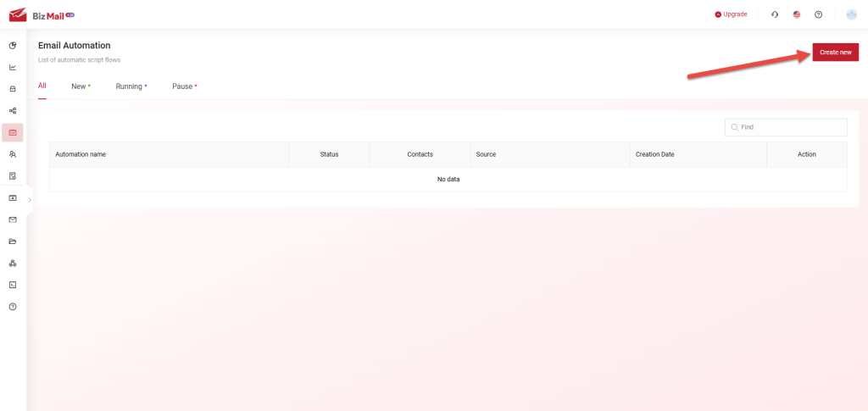868x411 pixels.
Task: Show the Running automations tab
Action: (x=131, y=86)
